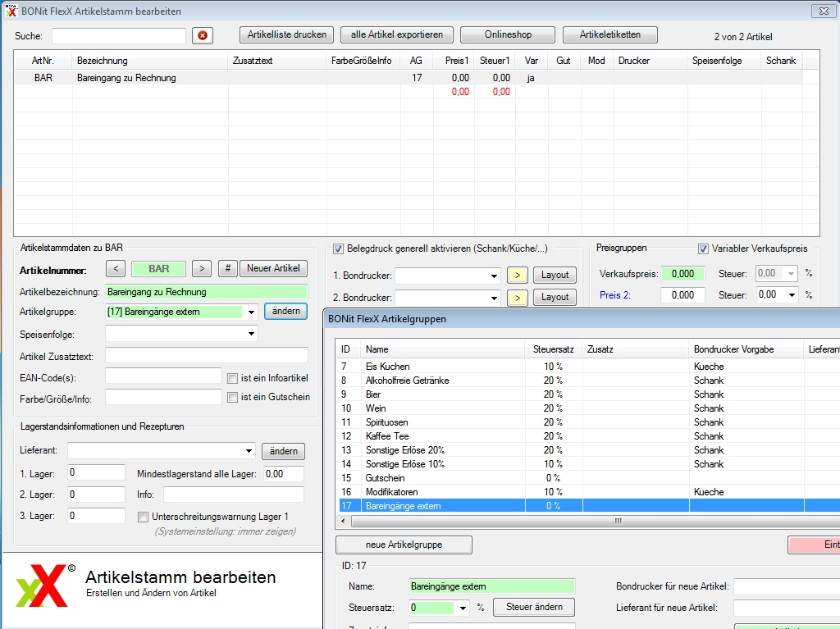The width and height of the screenshot is (840, 629).
Task: Click the Name field in Artikelgruppen
Action: tap(492, 586)
